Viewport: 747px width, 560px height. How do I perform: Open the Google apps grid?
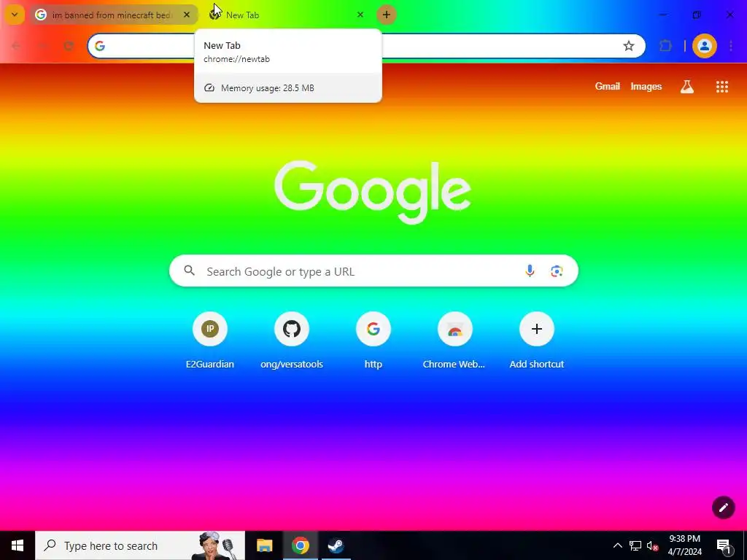coord(721,87)
